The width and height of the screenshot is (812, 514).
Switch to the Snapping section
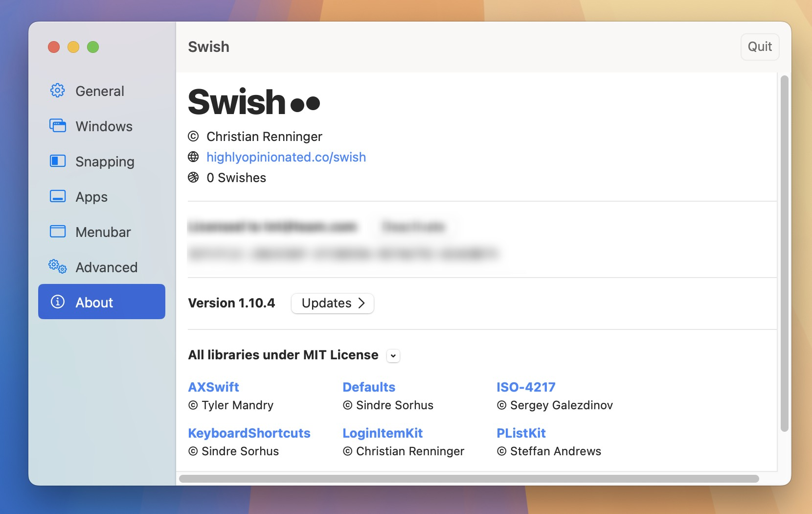click(105, 161)
